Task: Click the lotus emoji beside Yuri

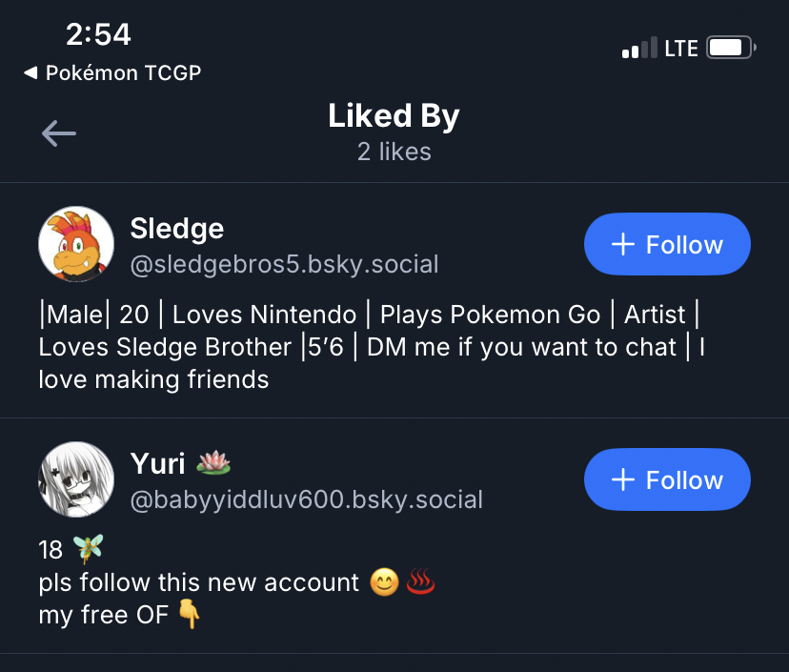Action: tap(212, 464)
